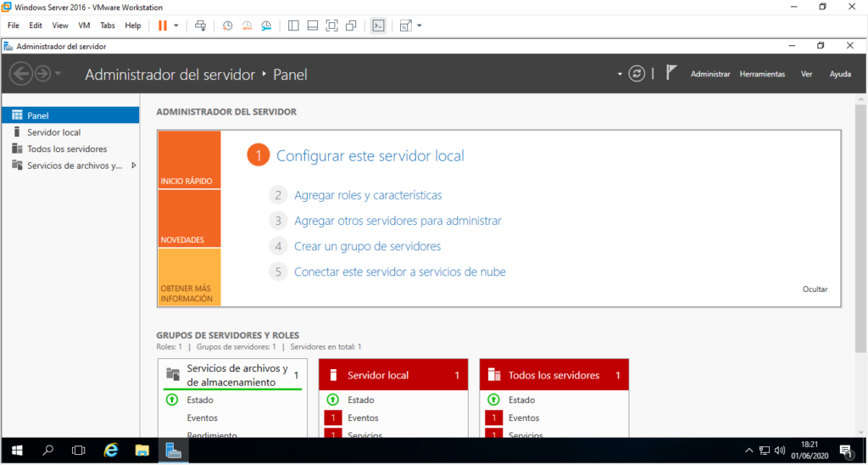This screenshot has height=465, width=868.
Task: Open the navigation history dropdown arrow
Action: point(58,74)
